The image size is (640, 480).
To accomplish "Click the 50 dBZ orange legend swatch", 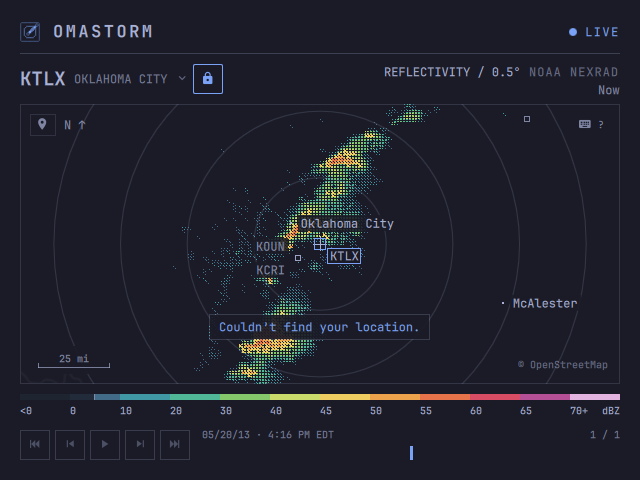I will (x=395, y=397).
